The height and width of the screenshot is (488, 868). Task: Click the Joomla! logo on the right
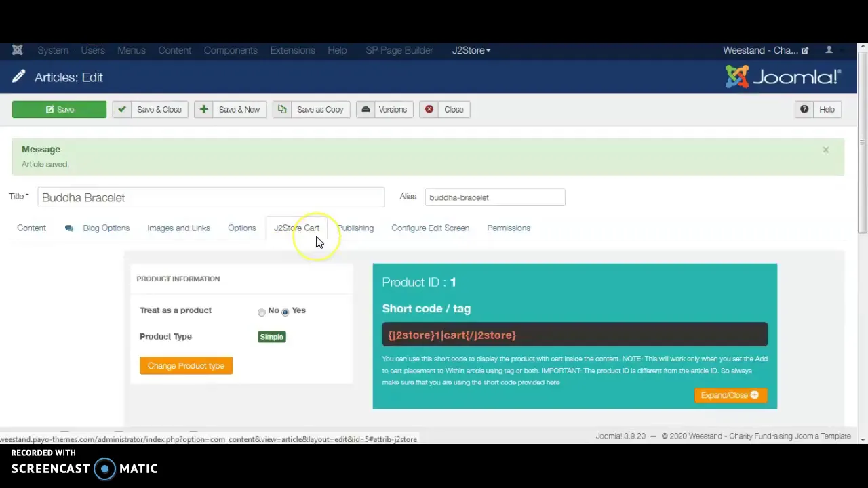pos(783,77)
